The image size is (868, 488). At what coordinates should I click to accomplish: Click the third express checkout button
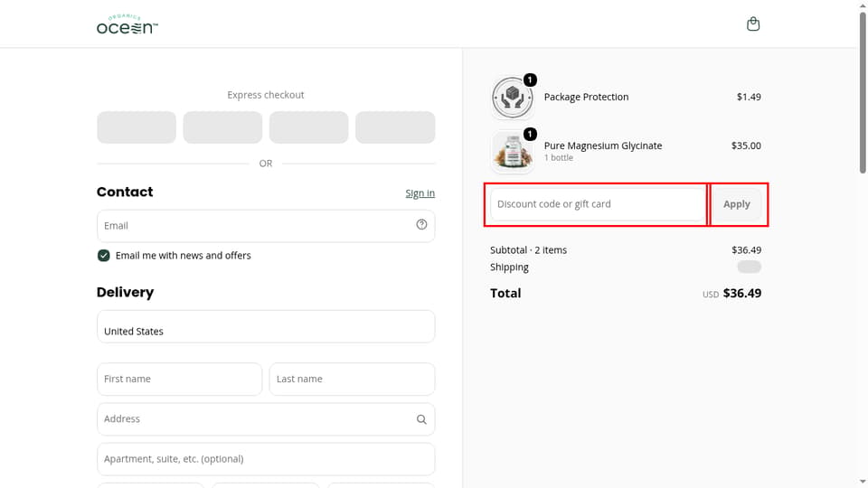pos(309,127)
